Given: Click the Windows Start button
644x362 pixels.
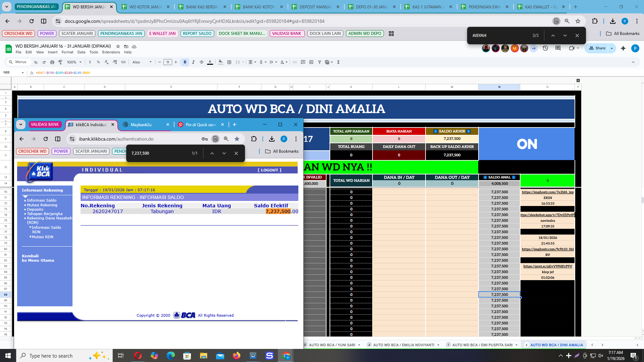Looking at the screenshot, I should (x=8, y=356).
